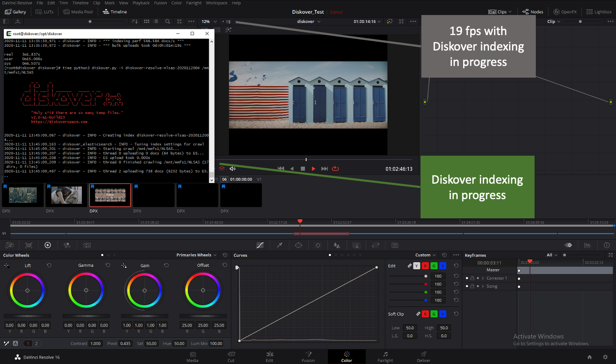Image resolution: width=616 pixels, height=364 pixels.
Task: Open the Fairlight menu in menu bar
Action: pyautogui.click(x=194, y=3)
